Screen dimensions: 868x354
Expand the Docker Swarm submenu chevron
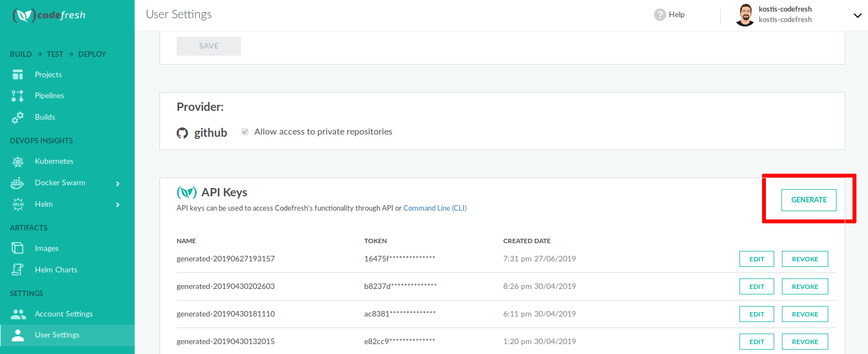pyautogui.click(x=118, y=184)
